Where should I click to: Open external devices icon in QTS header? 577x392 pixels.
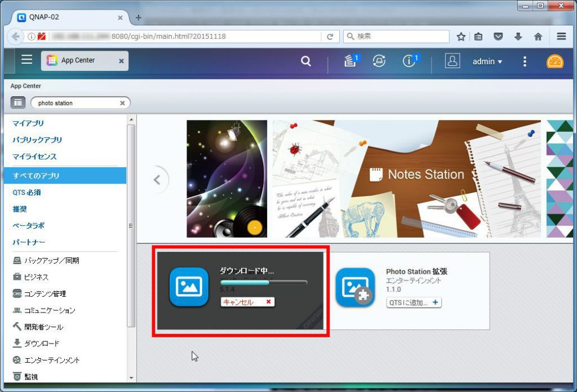(x=379, y=61)
